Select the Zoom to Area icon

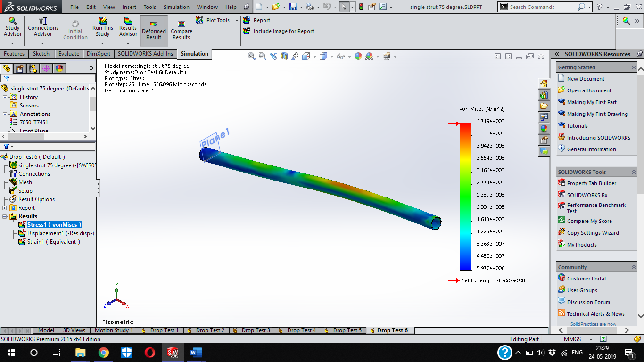pyautogui.click(x=263, y=56)
